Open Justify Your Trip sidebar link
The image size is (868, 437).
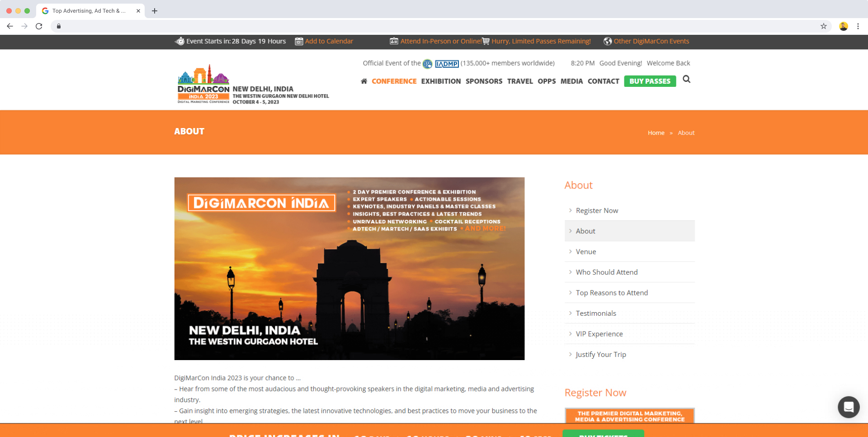(601, 355)
